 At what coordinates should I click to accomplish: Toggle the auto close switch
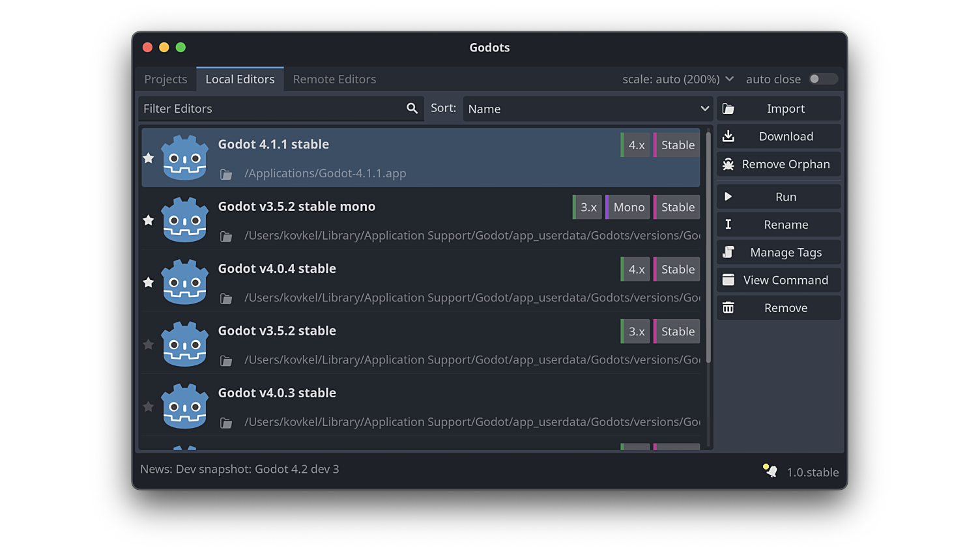tap(823, 79)
